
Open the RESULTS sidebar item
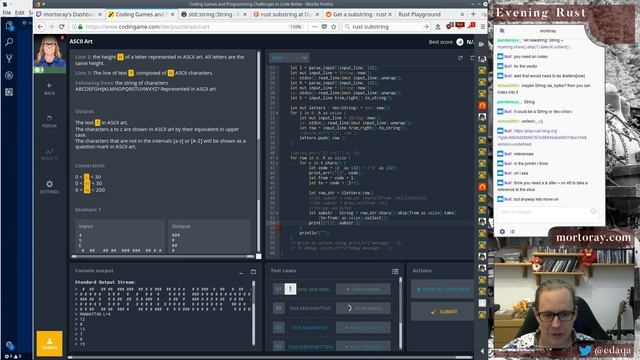(49, 154)
